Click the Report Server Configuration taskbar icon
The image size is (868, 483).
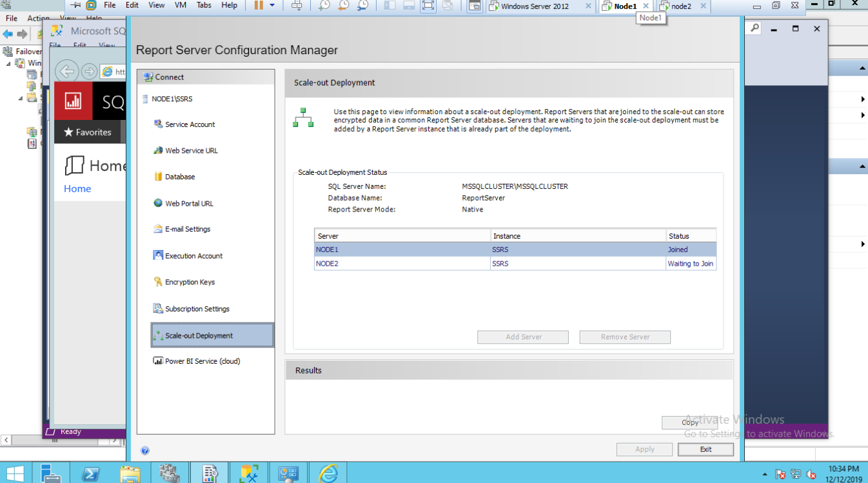click(209, 473)
